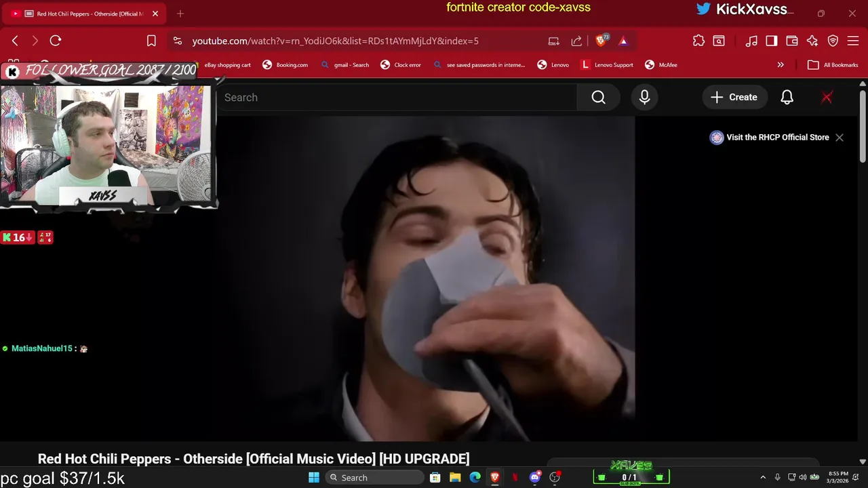Open the Lenovo bookmark
This screenshot has height=488, width=868.
point(553,65)
